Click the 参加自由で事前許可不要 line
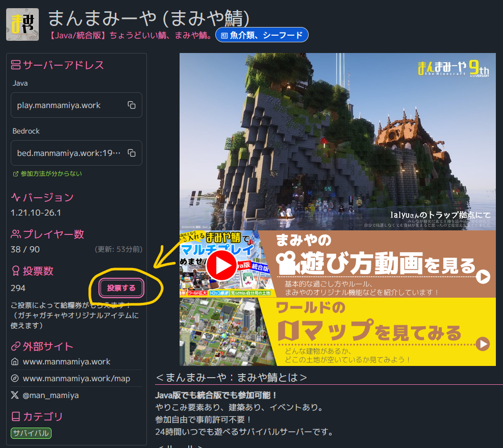 pos(203,420)
